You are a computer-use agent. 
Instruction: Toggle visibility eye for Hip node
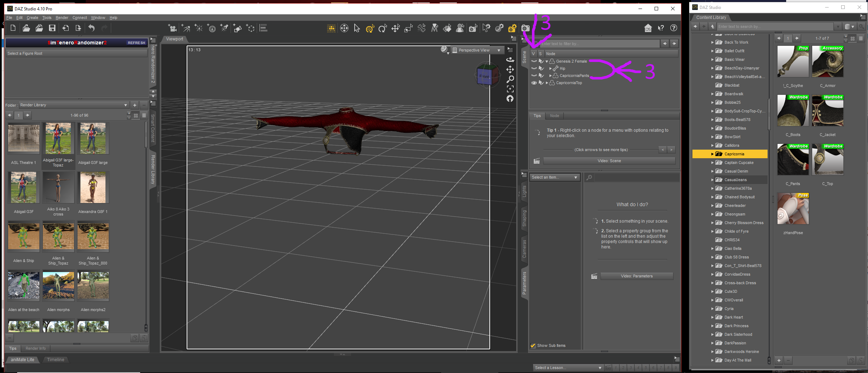click(534, 68)
